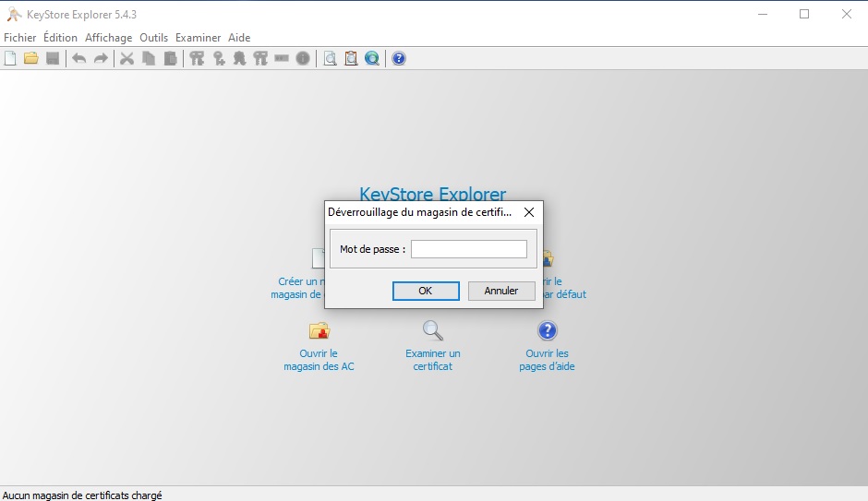Click the help icon above Ouvrir les pages d'aide
The width and height of the screenshot is (868, 501).
[x=547, y=330]
